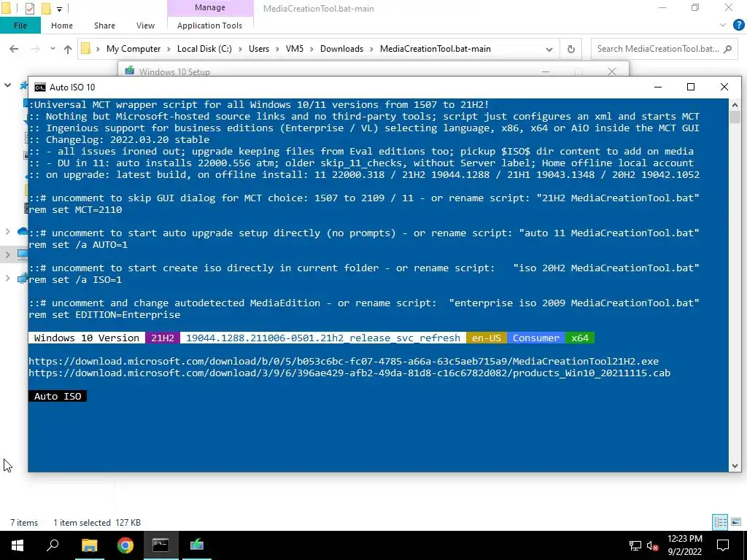Open the recent locations dropdown arrow

pos(53,49)
